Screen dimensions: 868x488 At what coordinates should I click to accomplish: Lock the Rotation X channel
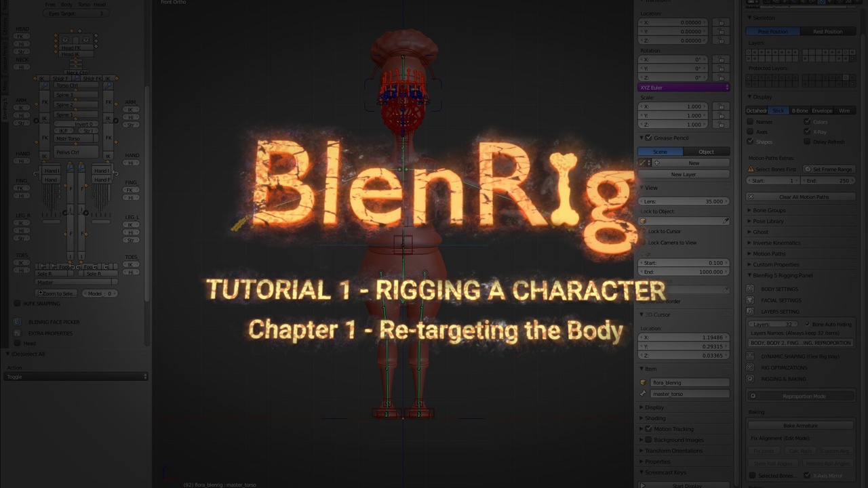coord(722,60)
